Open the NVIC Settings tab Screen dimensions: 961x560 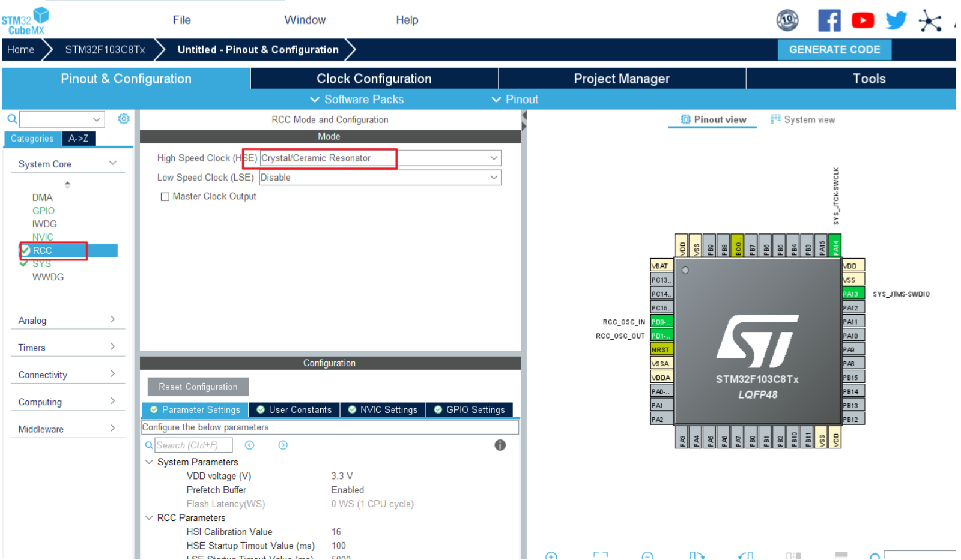point(383,409)
